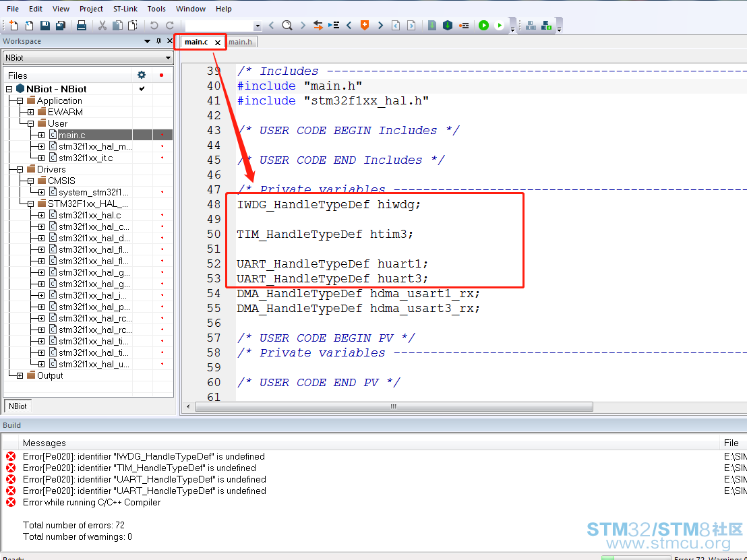Open the File menu
This screenshot has width=747, height=560.
point(13,9)
